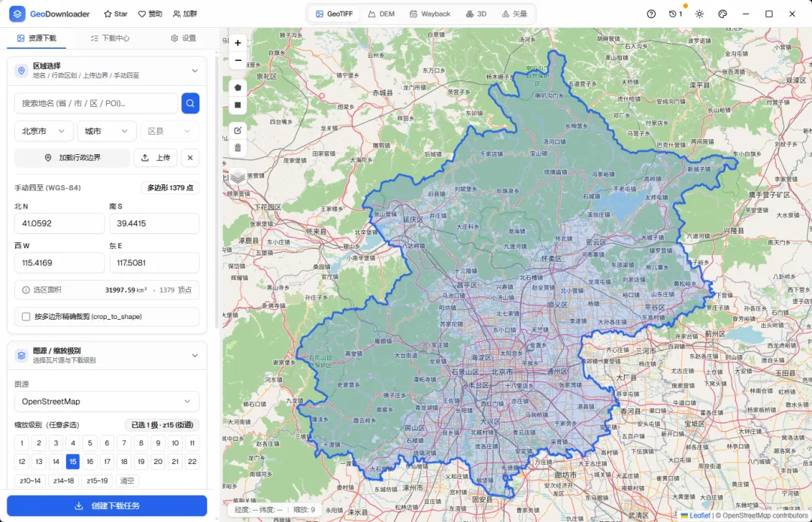Open the 北京市 province dropdown
This screenshot has height=522, width=812.
coord(44,131)
